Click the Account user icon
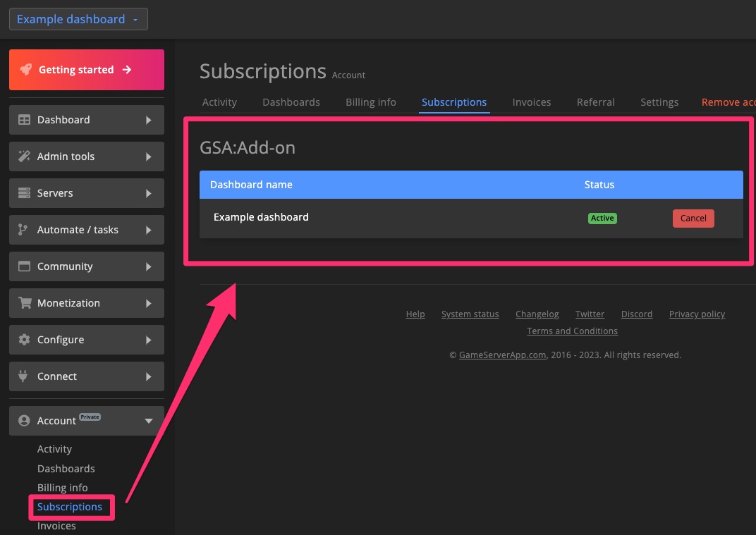Screen dimensions: 756x535 [x=23, y=421]
